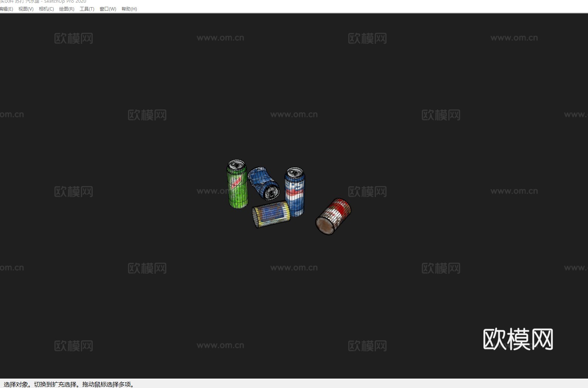Open the 帮助(H) menu
Viewport: 588px width, 388px height.
129,9
